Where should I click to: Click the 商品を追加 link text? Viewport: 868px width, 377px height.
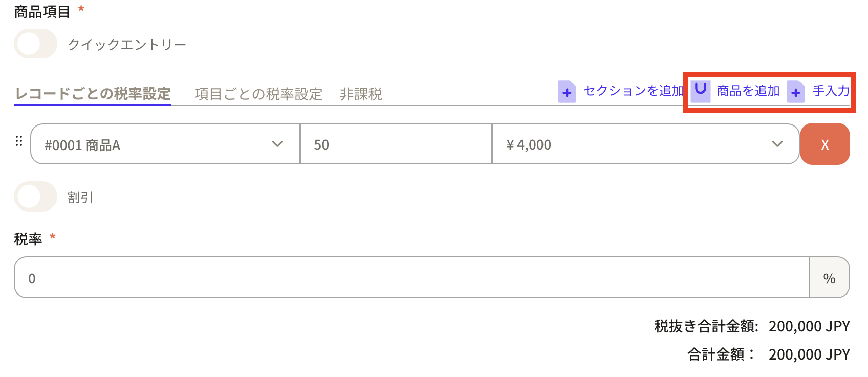tap(748, 91)
